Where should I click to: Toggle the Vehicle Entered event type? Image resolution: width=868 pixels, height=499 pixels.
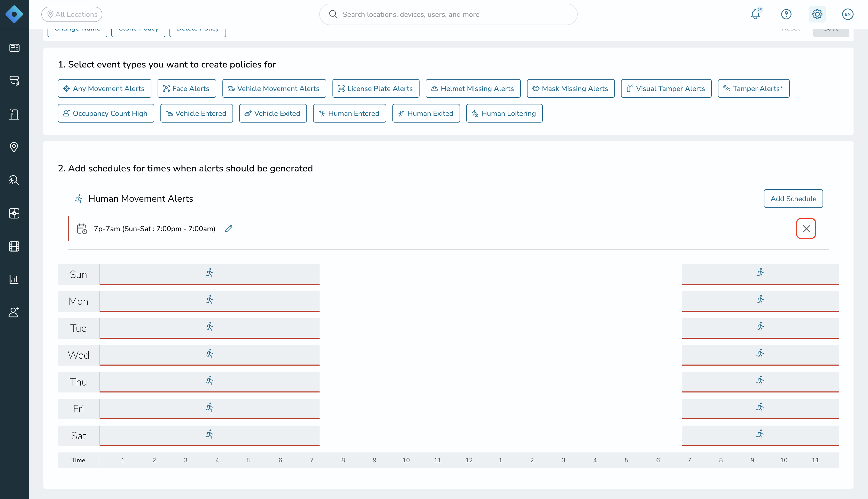point(197,114)
